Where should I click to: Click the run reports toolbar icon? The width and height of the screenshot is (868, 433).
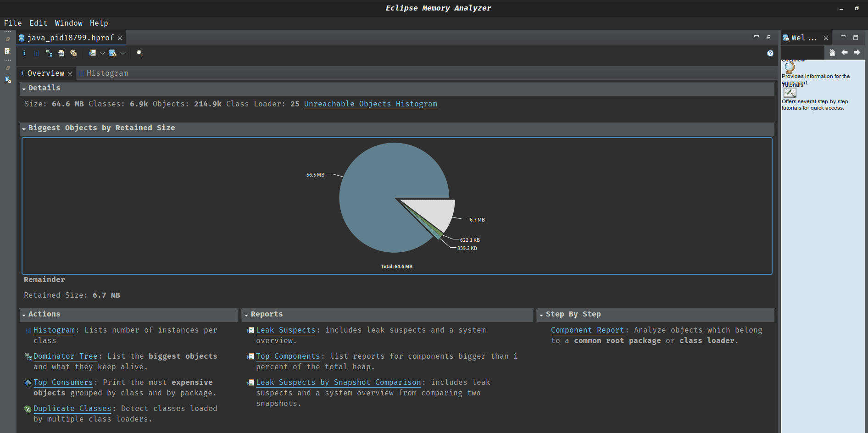click(92, 53)
